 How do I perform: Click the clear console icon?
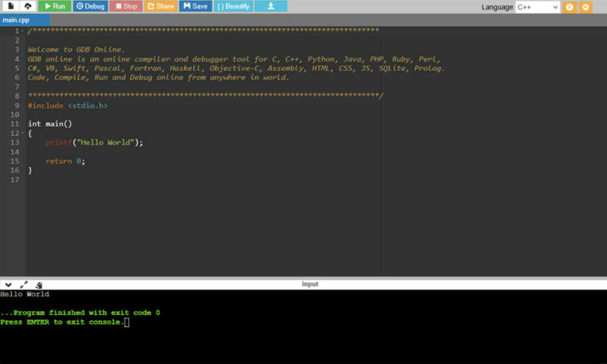tap(39, 284)
